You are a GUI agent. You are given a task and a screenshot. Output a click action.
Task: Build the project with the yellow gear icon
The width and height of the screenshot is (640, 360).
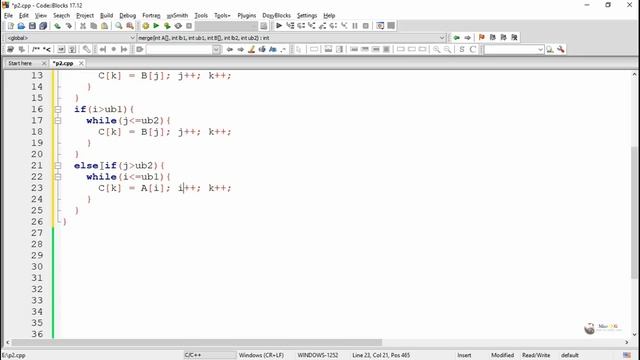click(145, 26)
